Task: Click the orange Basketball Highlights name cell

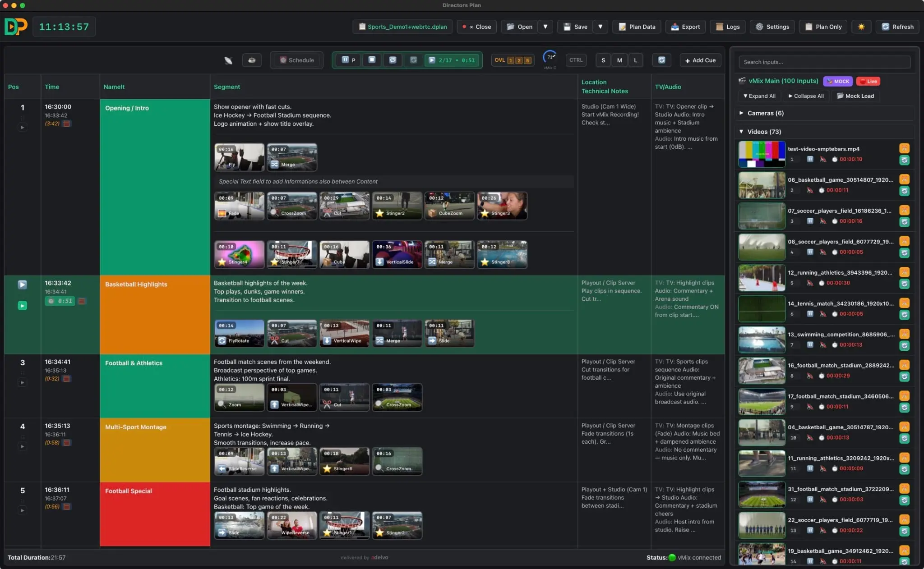Action: [155, 315]
